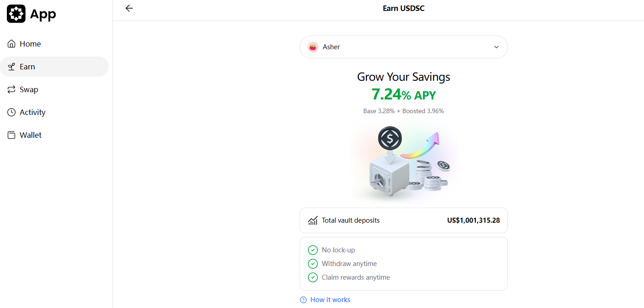Open the How it works link
This screenshot has height=308, width=644.
point(330,299)
